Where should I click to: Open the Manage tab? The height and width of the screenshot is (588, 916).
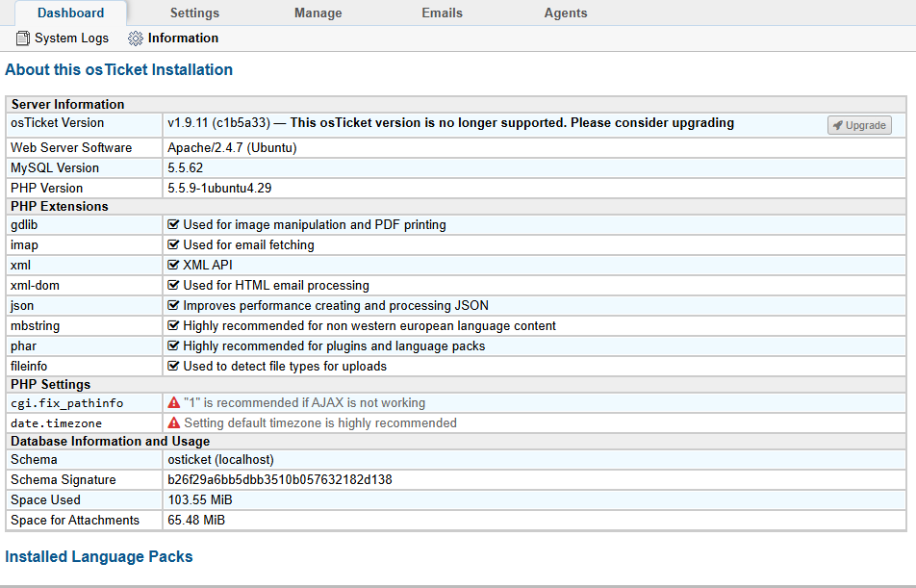(x=318, y=13)
